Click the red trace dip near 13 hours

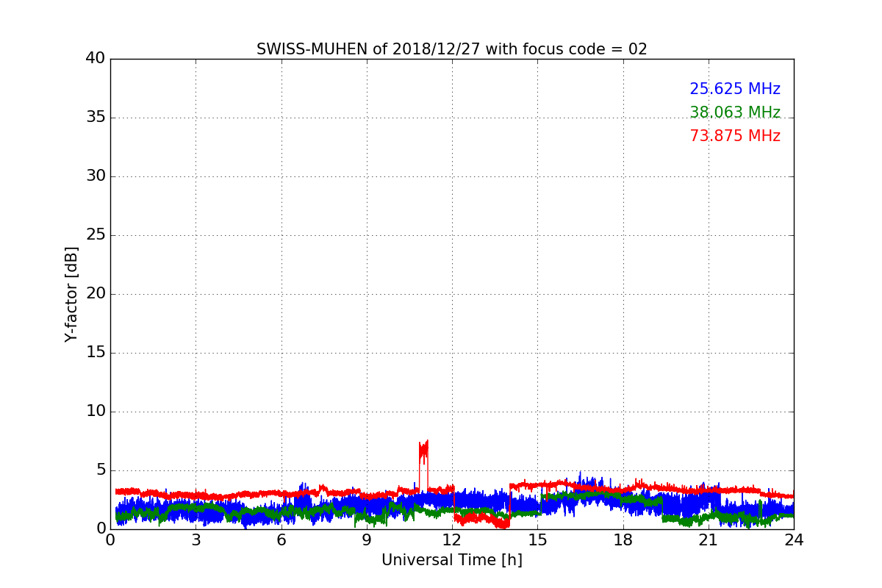tap(482, 519)
